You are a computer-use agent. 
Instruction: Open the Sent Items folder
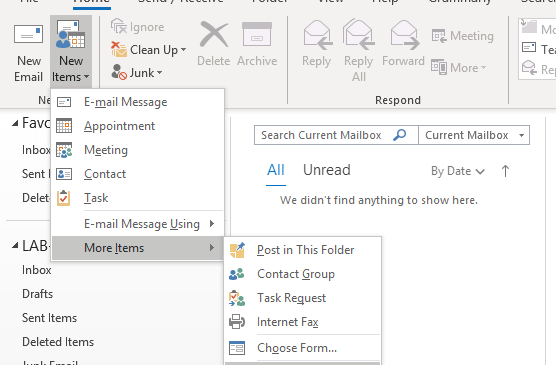point(49,318)
